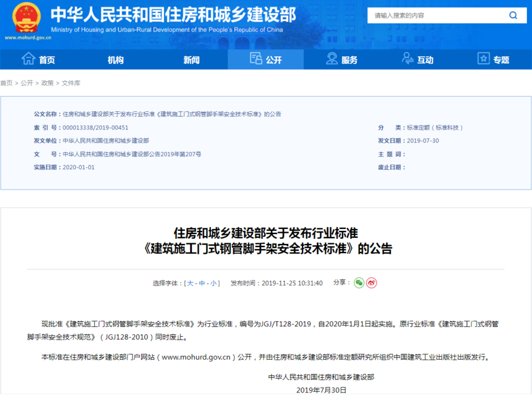Click the publish time 2019-11-25 10:31:40
The width and height of the screenshot is (532, 395).
(292, 283)
